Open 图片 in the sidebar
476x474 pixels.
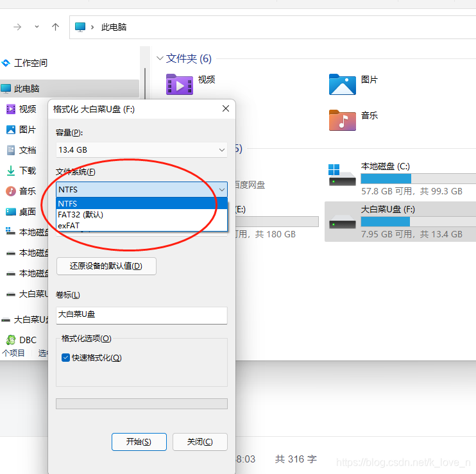(x=21, y=130)
